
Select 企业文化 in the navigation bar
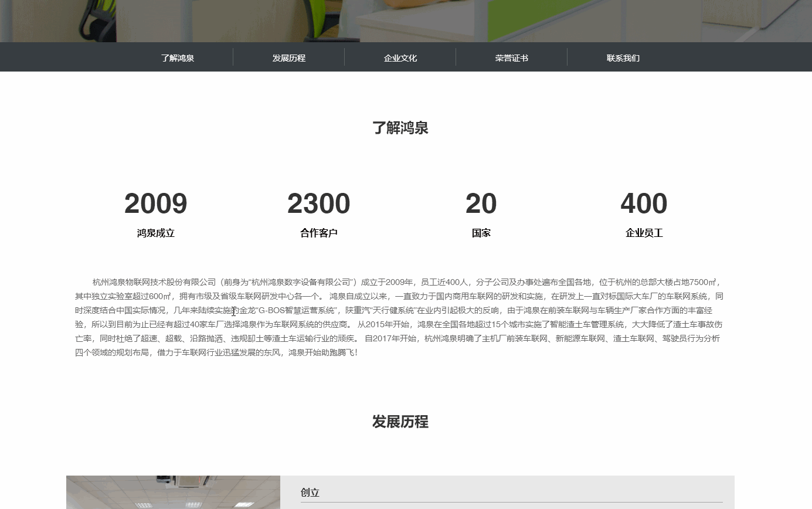coord(400,57)
